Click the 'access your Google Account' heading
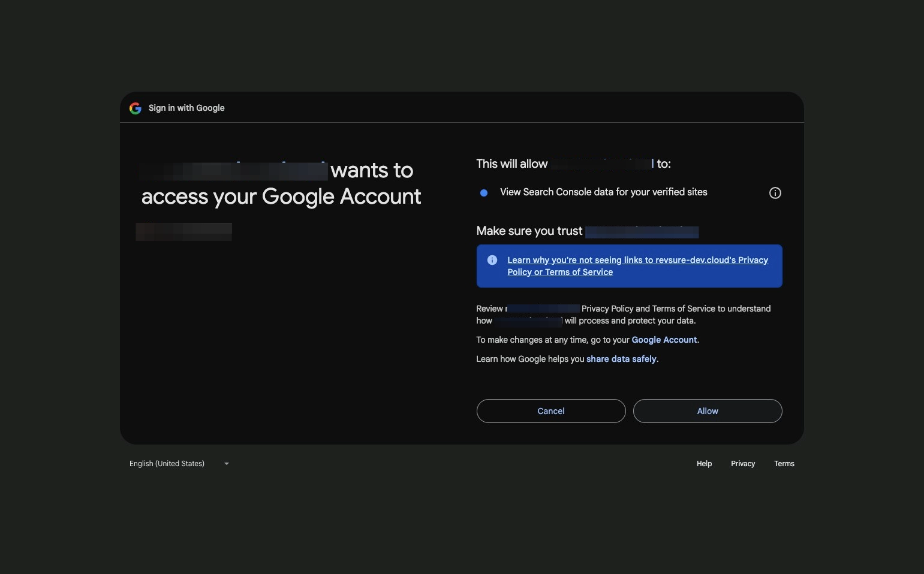924x574 pixels. tap(281, 197)
